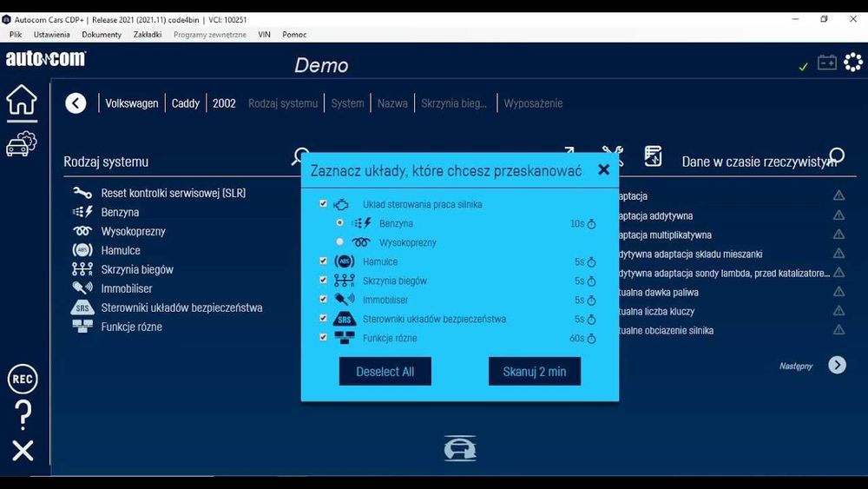Image resolution: width=868 pixels, height=489 pixels.
Task: Select Rodzaj systemu breadcrumb step
Action: coord(283,103)
